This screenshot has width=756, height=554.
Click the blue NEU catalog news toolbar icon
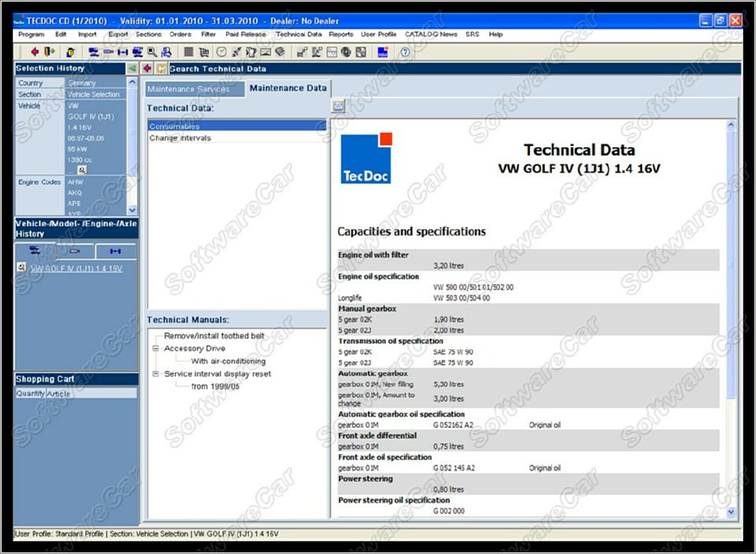pyautogui.click(x=383, y=52)
